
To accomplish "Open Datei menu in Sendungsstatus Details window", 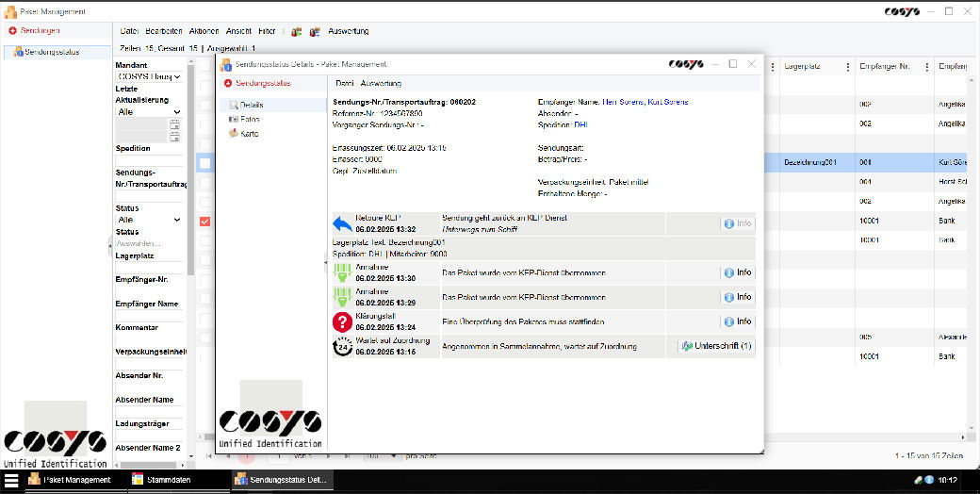I will pyautogui.click(x=344, y=83).
